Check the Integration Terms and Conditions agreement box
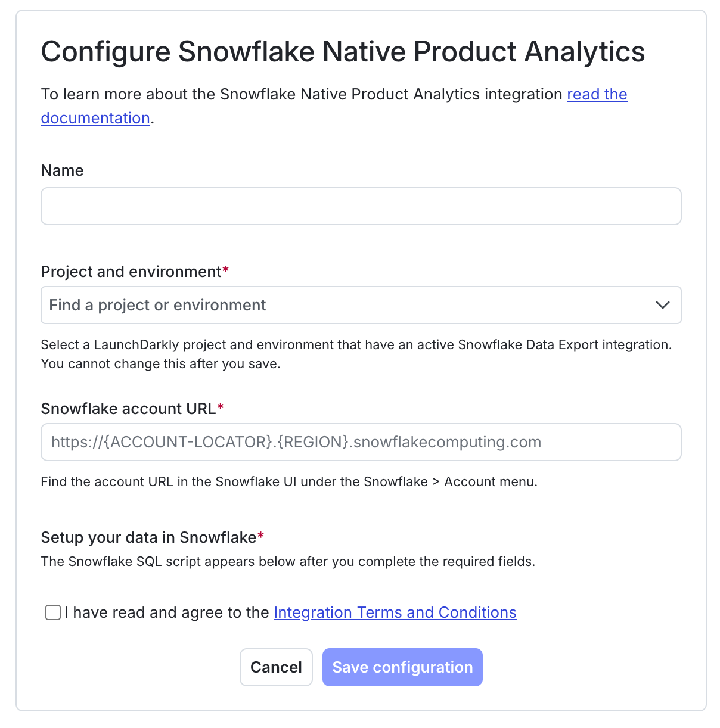 pyautogui.click(x=52, y=612)
